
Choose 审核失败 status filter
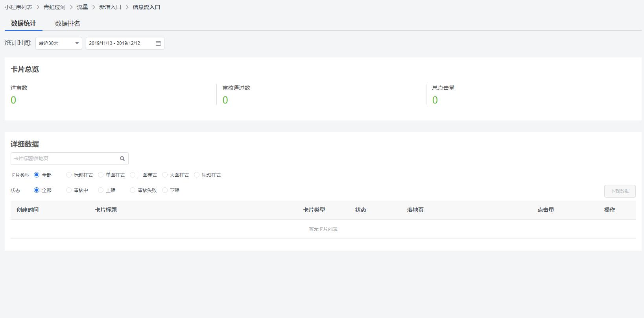(x=133, y=190)
